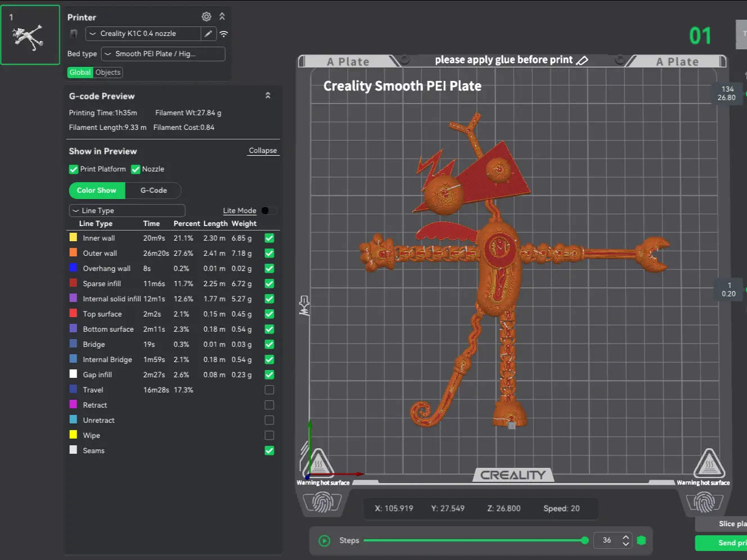Click the Bridge row color swatch
The width and height of the screenshot is (747, 560).
coord(73,344)
